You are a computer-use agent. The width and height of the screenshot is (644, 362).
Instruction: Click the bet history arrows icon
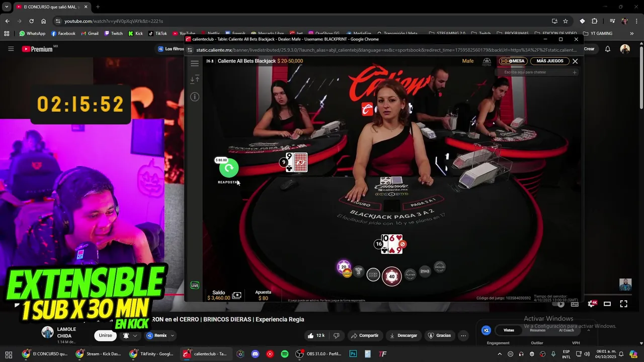pyautogui.click(x=195, y=79)
